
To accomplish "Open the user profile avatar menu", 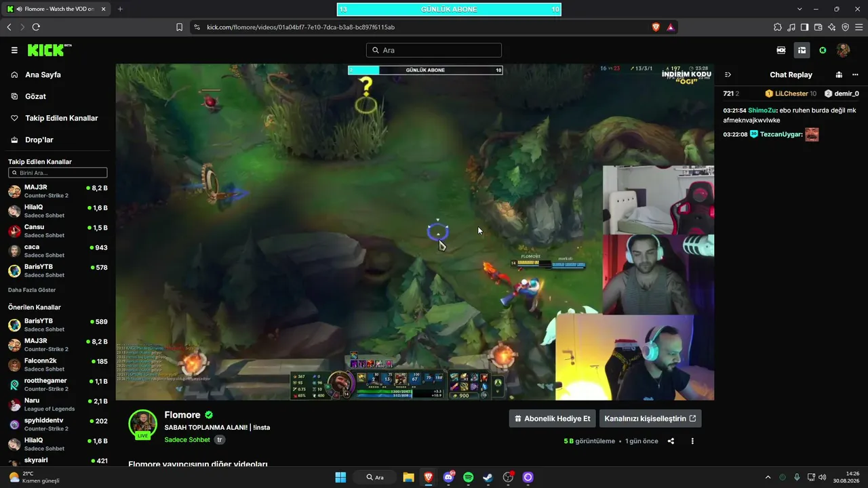I will [844, 50].
